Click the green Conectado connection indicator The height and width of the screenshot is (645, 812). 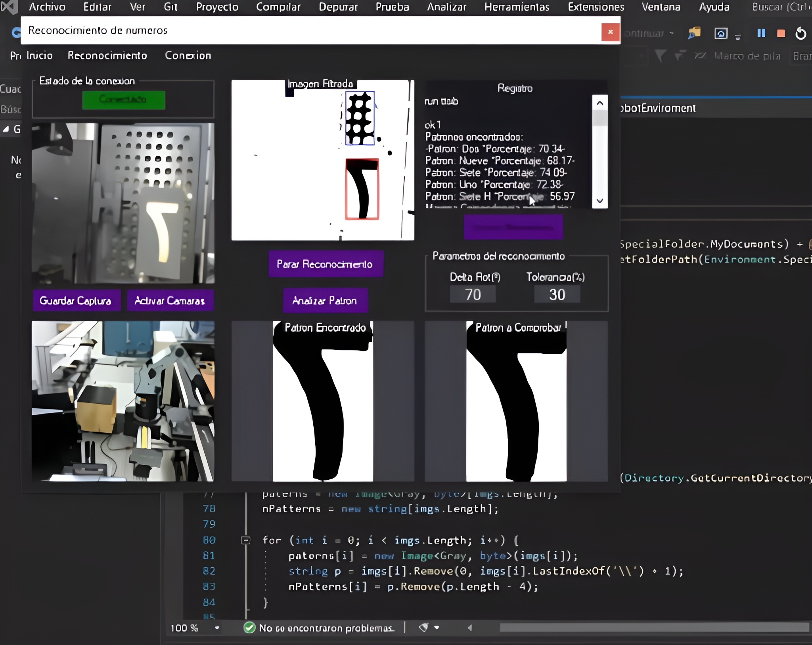(x=123, y=100)
